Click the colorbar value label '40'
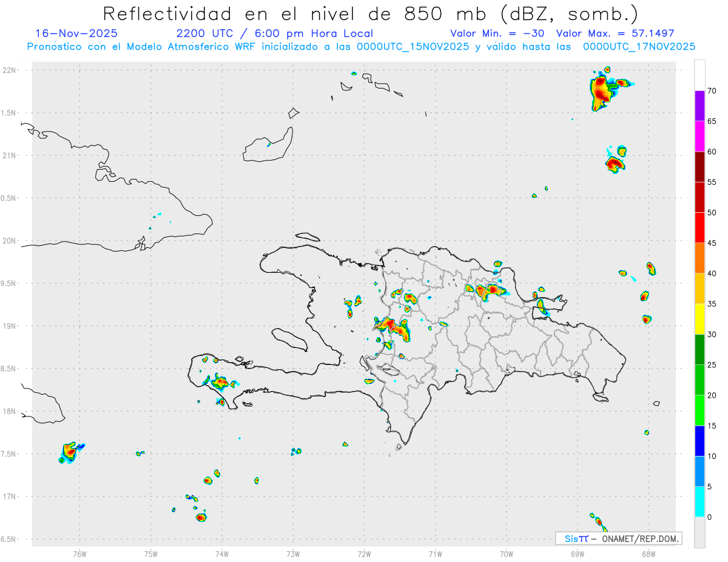 712,273
